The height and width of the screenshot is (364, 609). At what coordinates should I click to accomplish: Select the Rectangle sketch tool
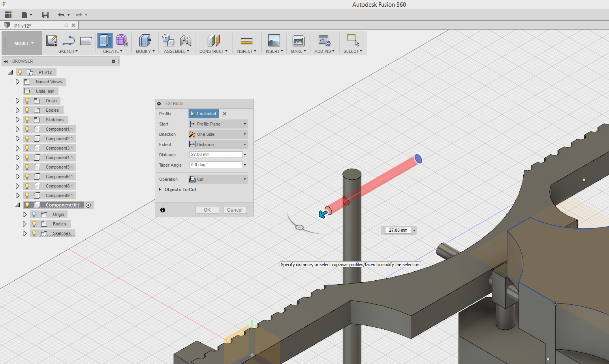(x=85, y=41)
